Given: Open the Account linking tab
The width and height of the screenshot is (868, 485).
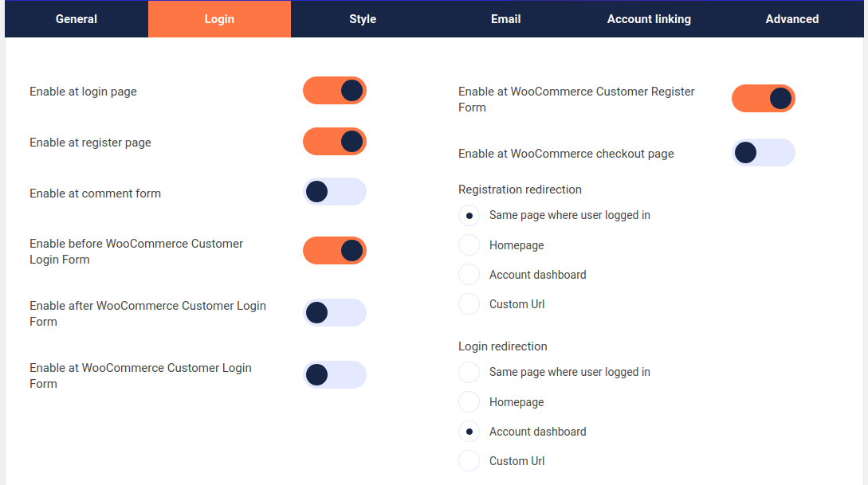Looking at the screenshot, I should [649, 18].
